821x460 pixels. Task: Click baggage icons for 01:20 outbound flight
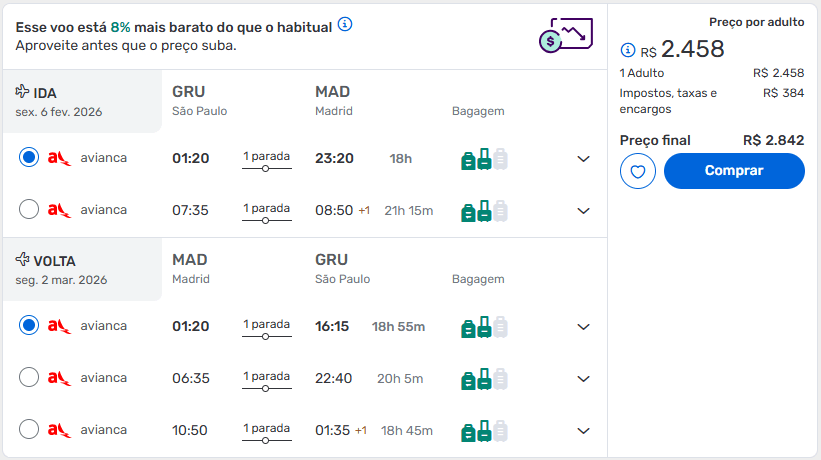pos(484,159)
